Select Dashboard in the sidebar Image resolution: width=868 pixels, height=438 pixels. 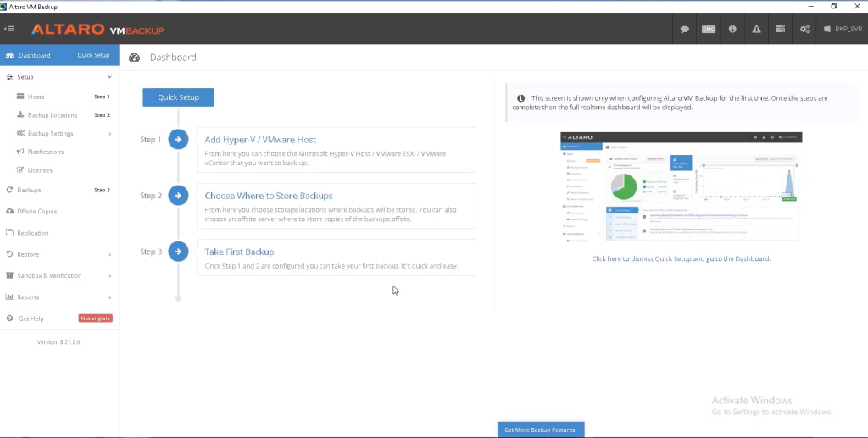34,55
